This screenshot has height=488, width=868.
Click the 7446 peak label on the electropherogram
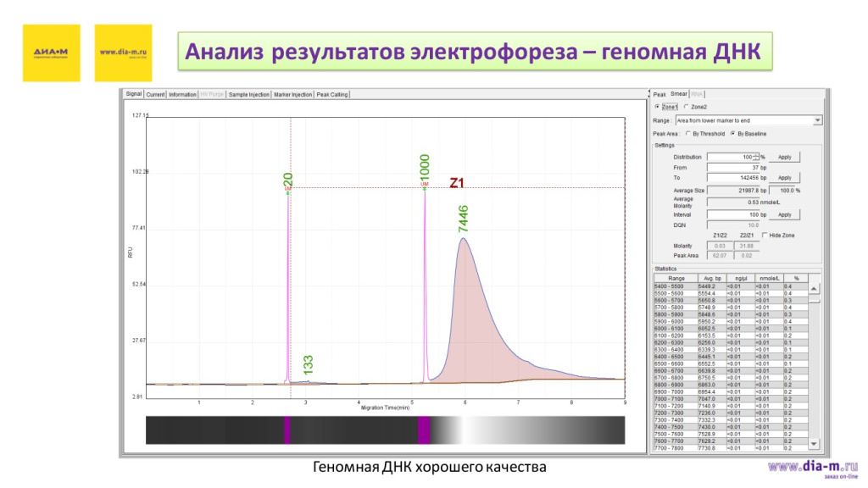[463, 219]
